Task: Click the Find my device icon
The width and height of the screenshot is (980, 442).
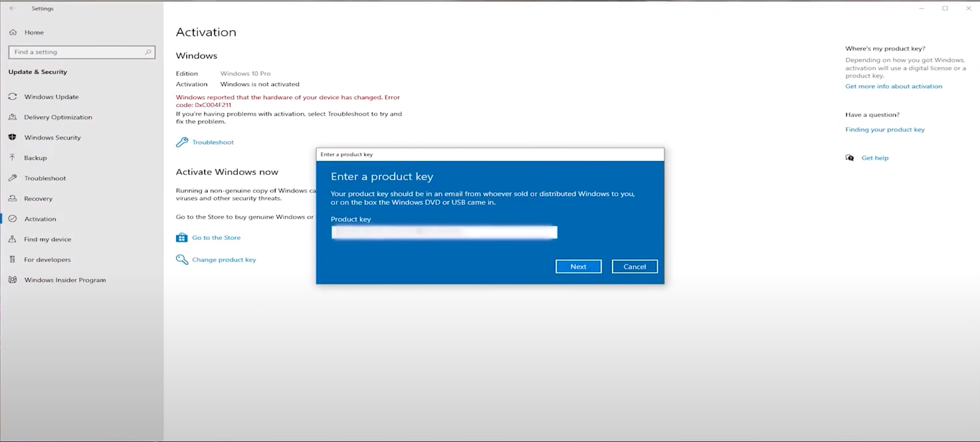Action: pyautogui.click(x=13, y=239)
